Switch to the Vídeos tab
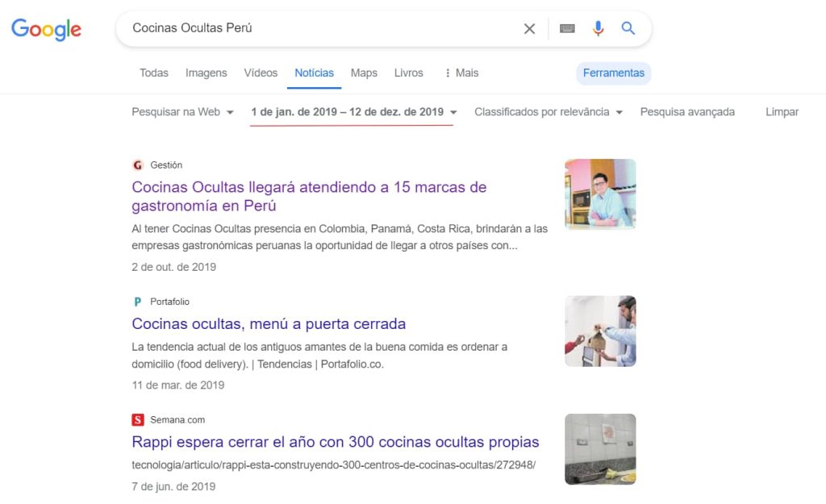The image size is (826, 504). (261, 73)
